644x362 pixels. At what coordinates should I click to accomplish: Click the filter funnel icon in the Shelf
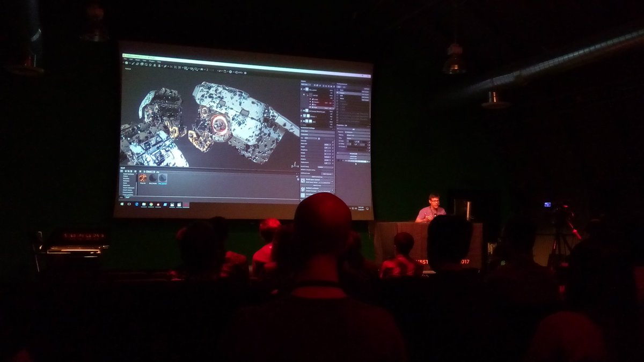(x=140, y=171)
